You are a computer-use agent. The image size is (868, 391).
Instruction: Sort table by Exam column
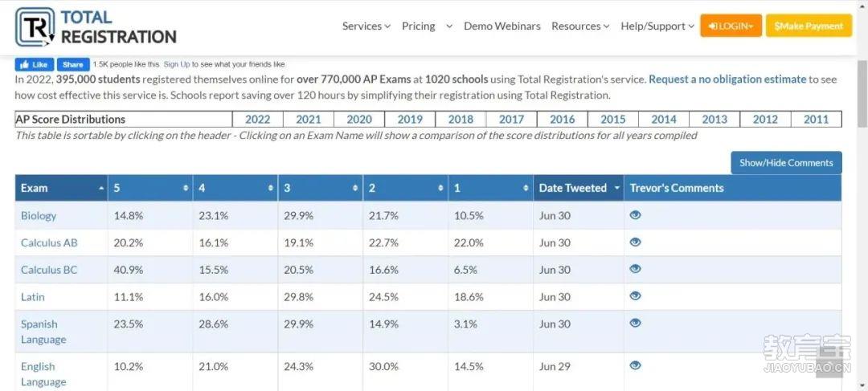point(61,188)
